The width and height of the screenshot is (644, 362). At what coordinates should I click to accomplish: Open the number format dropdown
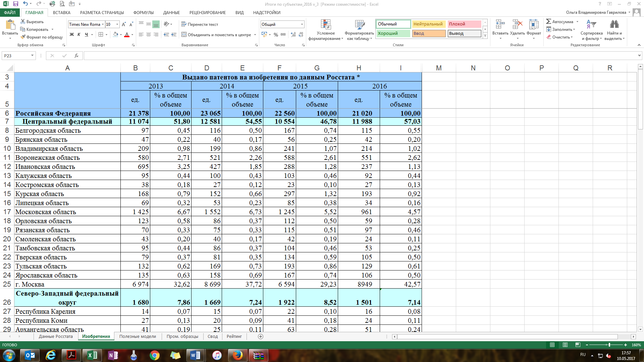pos(302,24)
